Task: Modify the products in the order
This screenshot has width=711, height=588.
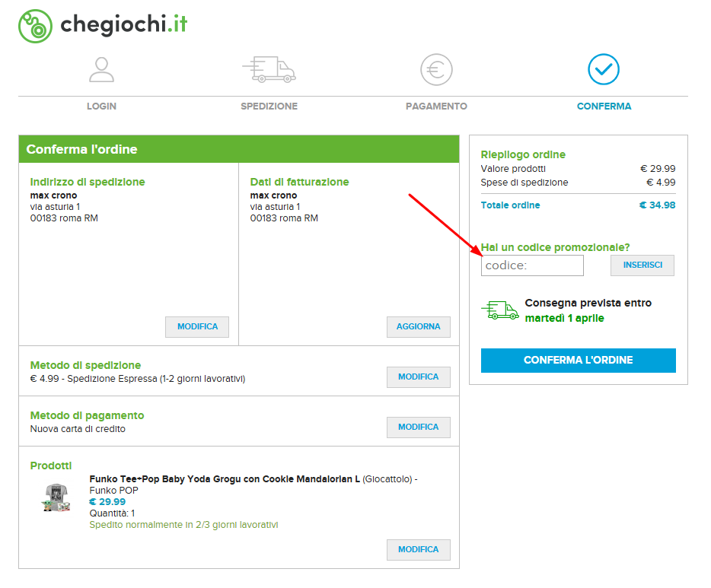Action: click(418, 549)
